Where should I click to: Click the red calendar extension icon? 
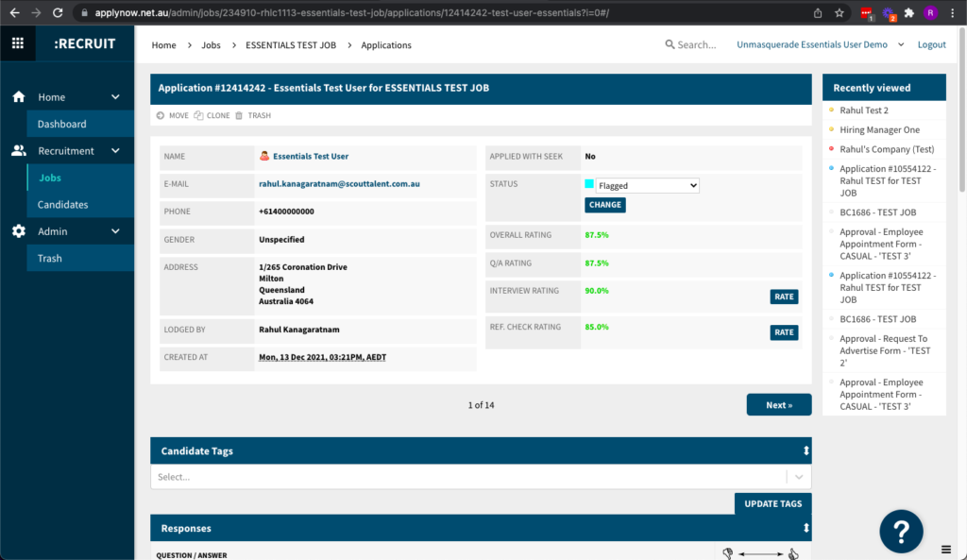[866, 13]
